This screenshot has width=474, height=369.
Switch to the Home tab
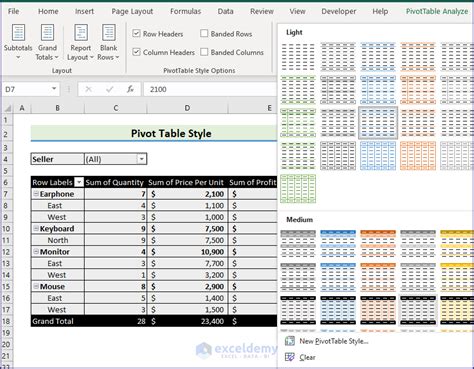(48, 11)
